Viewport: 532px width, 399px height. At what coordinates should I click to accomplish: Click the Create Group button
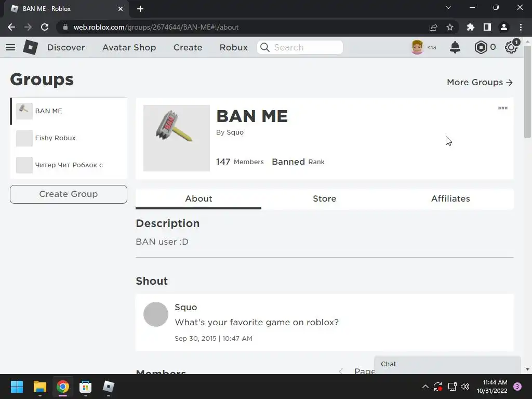(69, 194)
